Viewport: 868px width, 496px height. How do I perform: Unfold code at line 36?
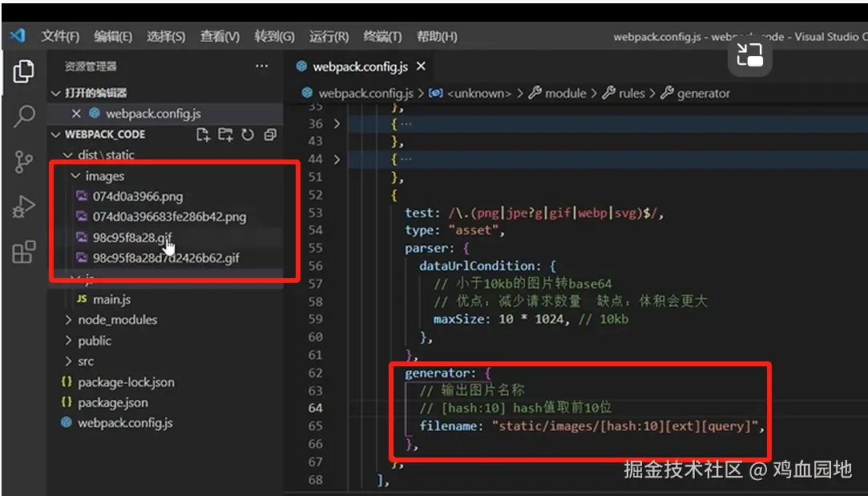point(337,124)
